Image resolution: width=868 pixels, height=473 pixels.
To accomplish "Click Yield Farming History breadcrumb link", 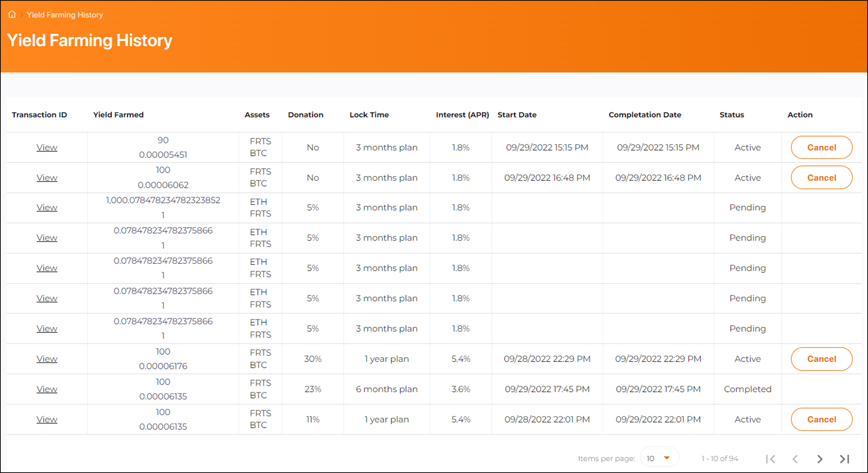I will tap(65, 15).
